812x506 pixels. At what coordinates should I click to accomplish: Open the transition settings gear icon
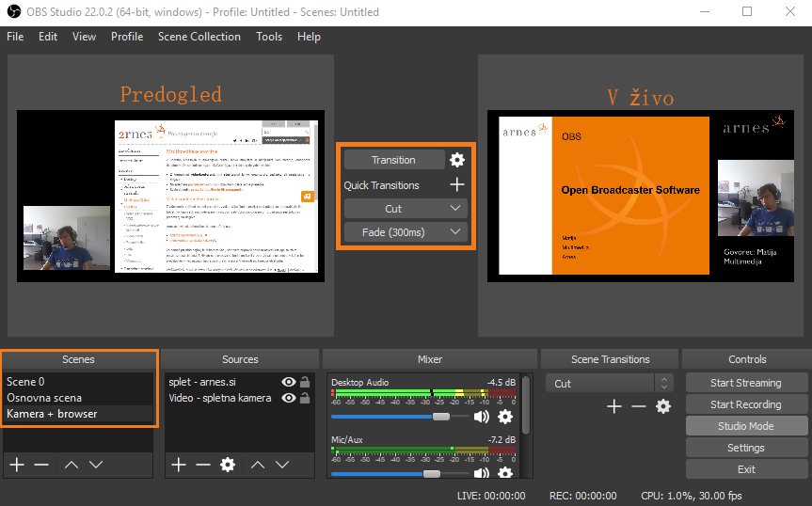456,160
